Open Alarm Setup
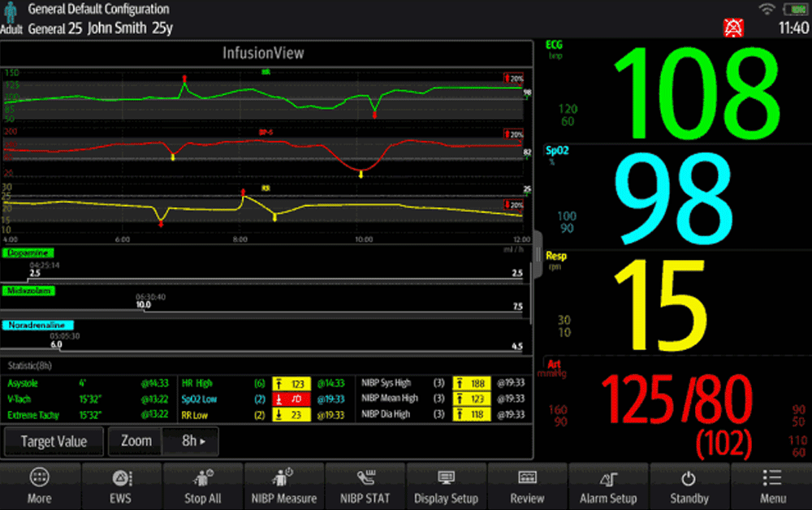812x510 pixels. click(608, 485)
